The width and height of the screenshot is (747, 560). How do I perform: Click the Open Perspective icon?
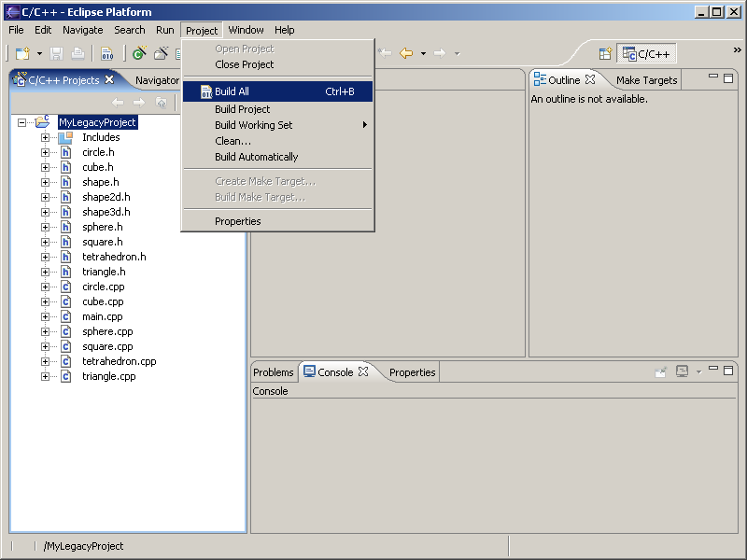605,54
